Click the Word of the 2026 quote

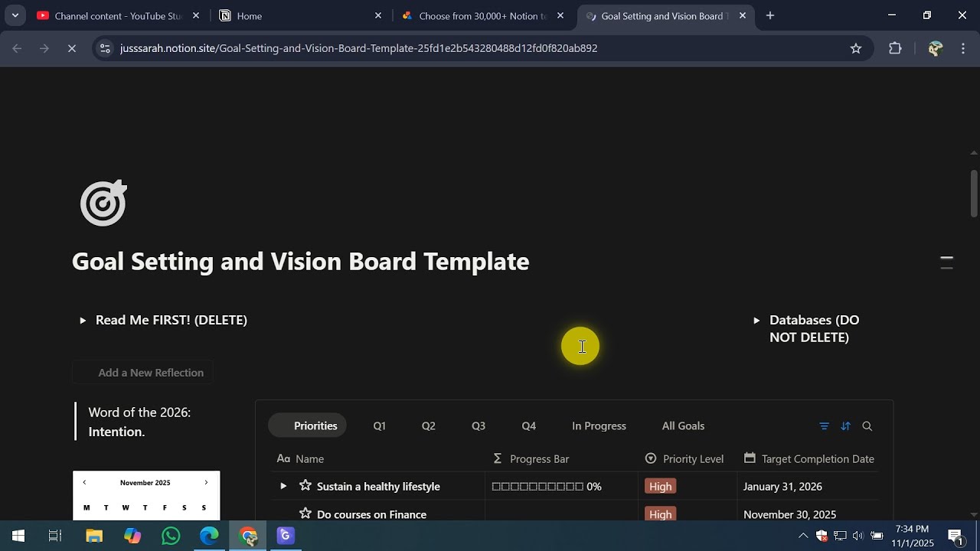pyautogui.click(x=139, y=422)
